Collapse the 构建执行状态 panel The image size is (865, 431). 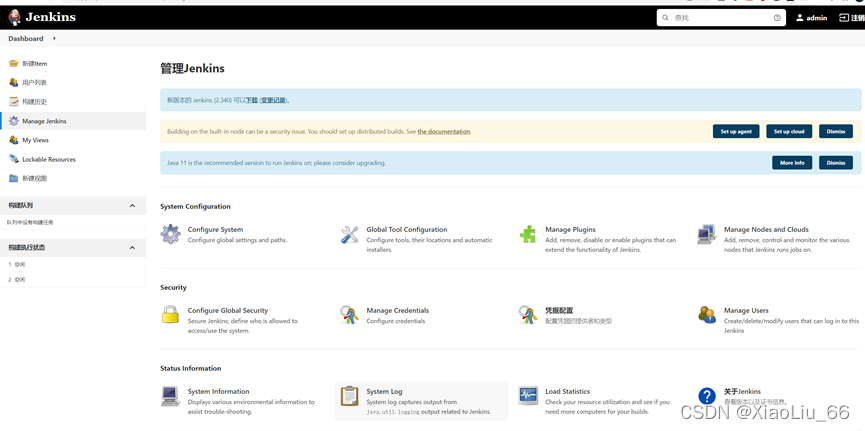[x=132, y=247]
